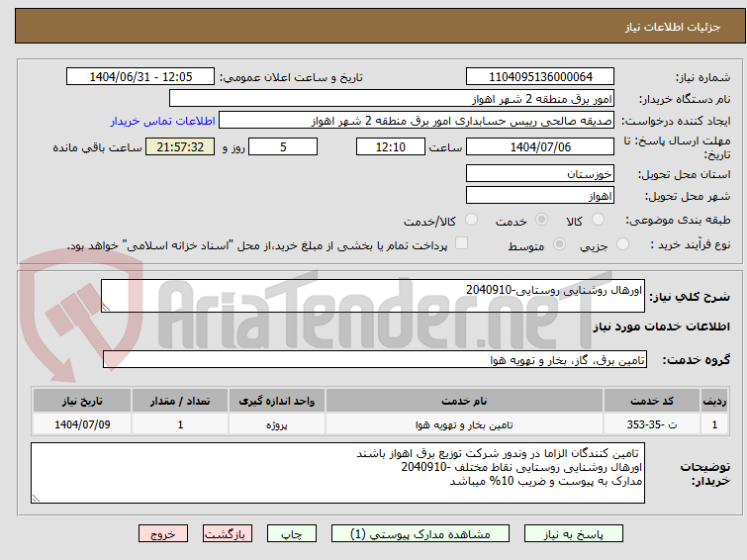Open buyer contact info link اطلاعات تماس خریدار
The height and width of the screenshot is (560, 747).
pyautogui.click(x=163, y=121)
